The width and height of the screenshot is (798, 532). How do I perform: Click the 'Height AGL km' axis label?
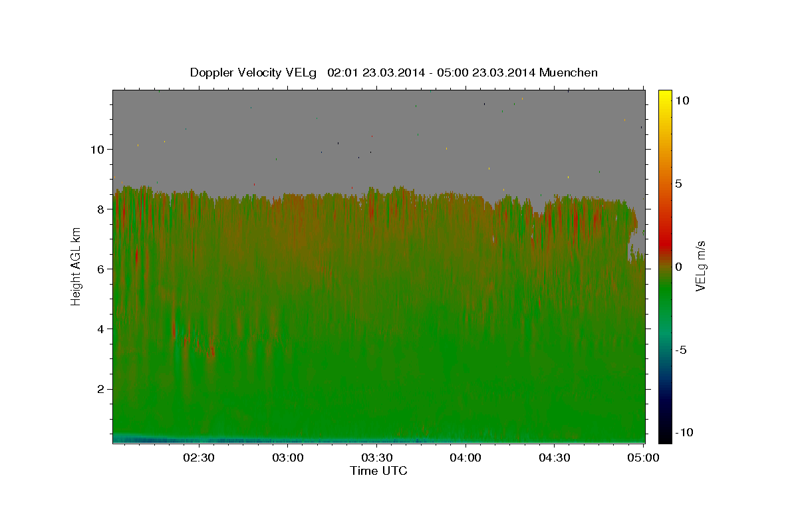pyautogui.click(x=76, y=266)
